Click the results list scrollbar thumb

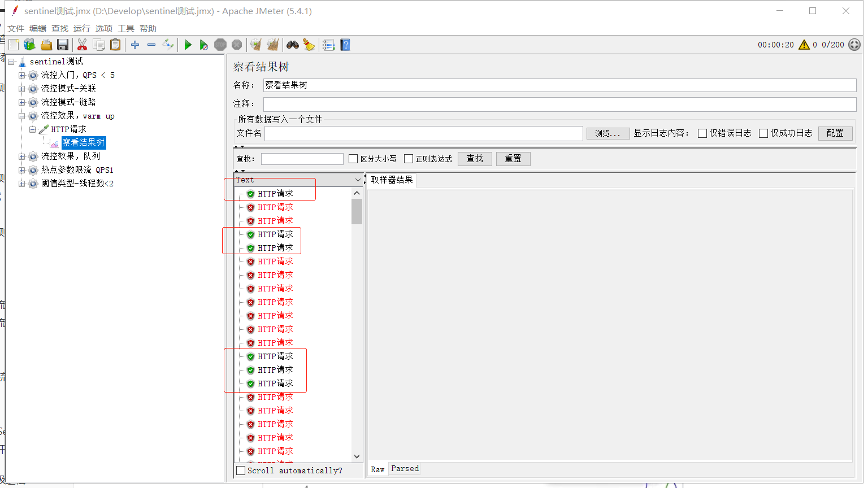[x=357, y=211]
